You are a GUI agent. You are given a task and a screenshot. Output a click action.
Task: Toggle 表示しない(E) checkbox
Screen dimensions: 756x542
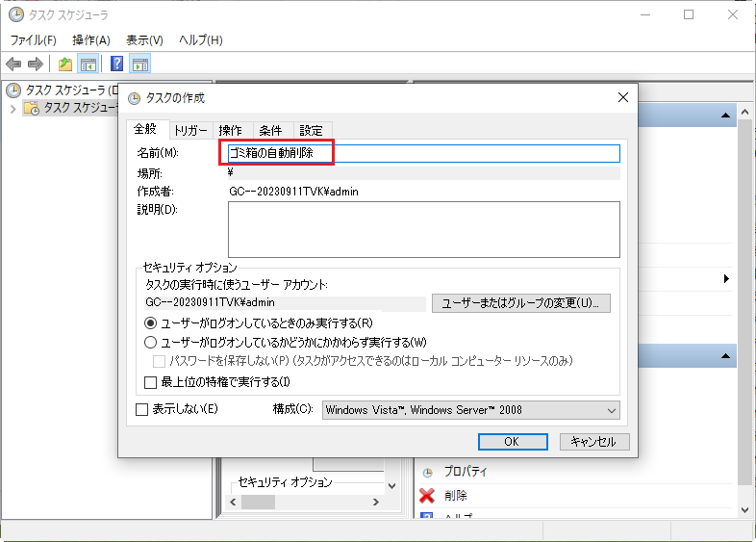(x=141, y=409)
